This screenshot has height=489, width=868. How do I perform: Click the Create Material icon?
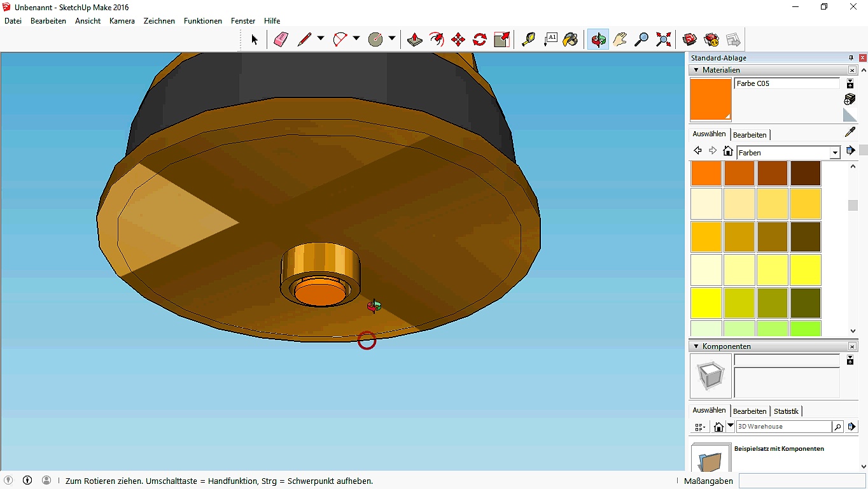[850, 99]
